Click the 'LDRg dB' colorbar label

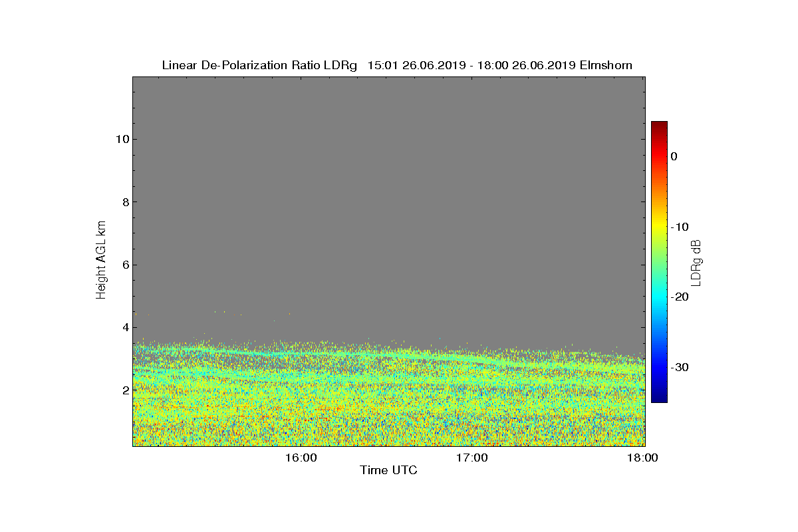point(696,262)
